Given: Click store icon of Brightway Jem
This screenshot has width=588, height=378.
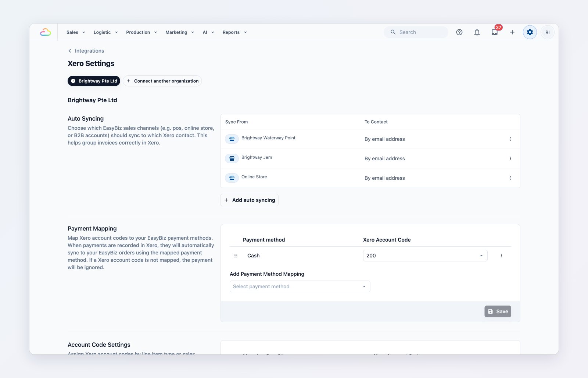Looking at the screenshot, I should (232, 158).
